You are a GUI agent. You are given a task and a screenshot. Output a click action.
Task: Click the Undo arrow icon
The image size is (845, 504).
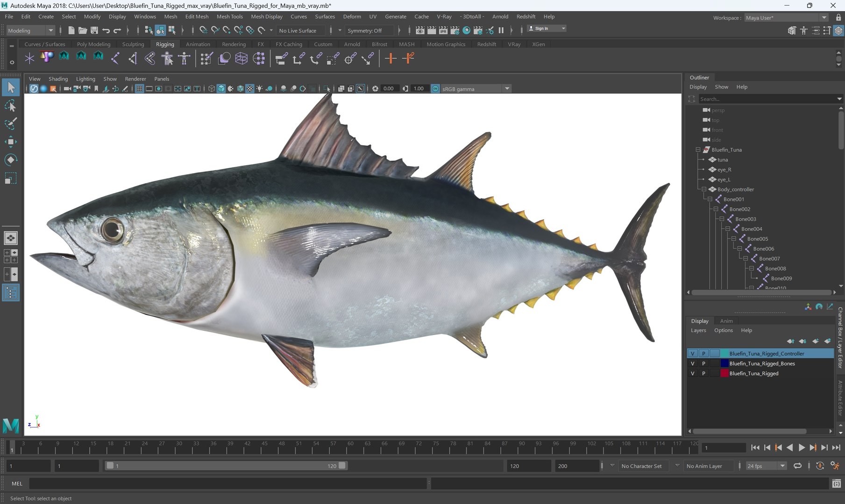(x=106, y=30)
